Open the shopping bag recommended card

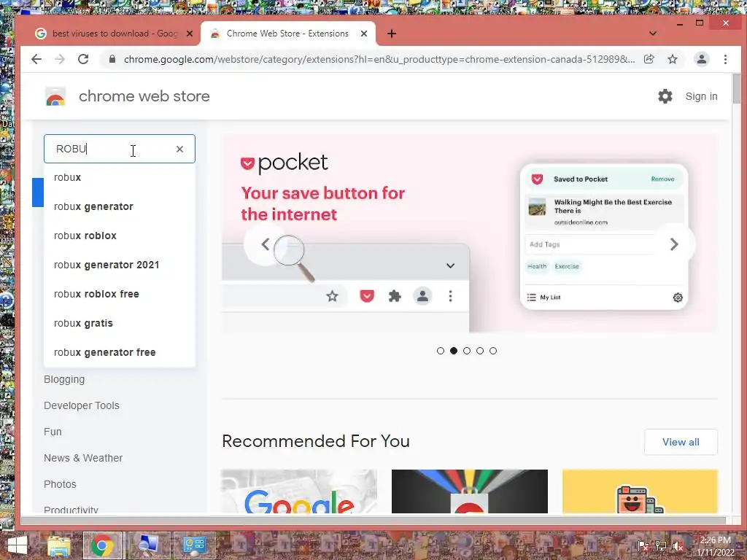(469, 491)
